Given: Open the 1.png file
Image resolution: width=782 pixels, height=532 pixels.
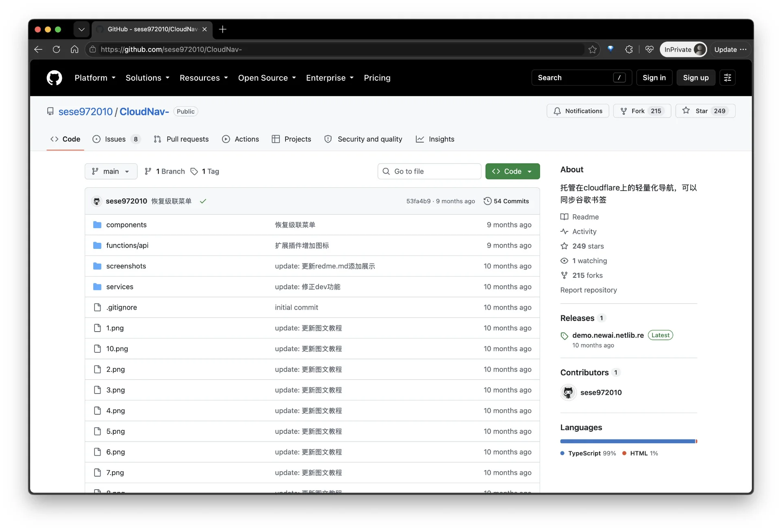Looking at the screenshot, I should pyautogui.click(x=115, y=328).
